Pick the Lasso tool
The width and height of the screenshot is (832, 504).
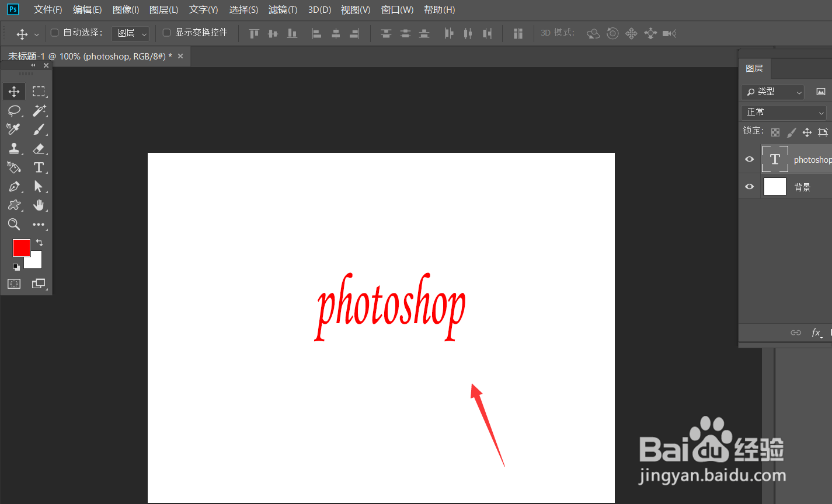[x=14, y=110]
